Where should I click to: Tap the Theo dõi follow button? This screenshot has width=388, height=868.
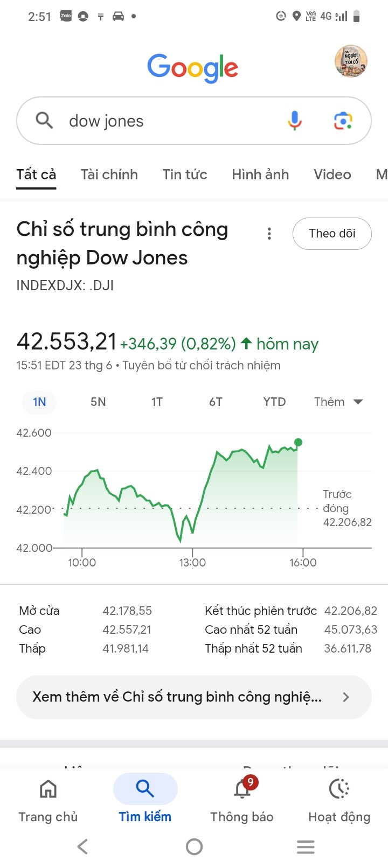click(x=332, y=234)
